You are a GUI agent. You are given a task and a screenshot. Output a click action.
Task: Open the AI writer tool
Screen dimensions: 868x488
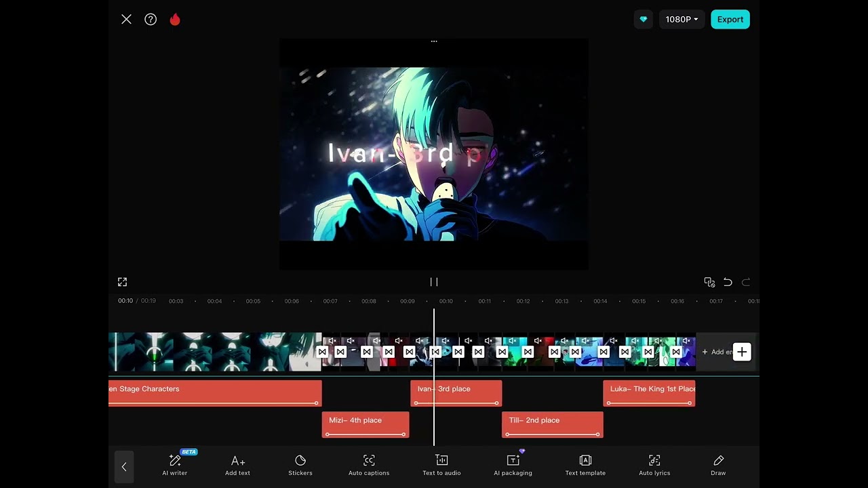(x=175, y=465)
